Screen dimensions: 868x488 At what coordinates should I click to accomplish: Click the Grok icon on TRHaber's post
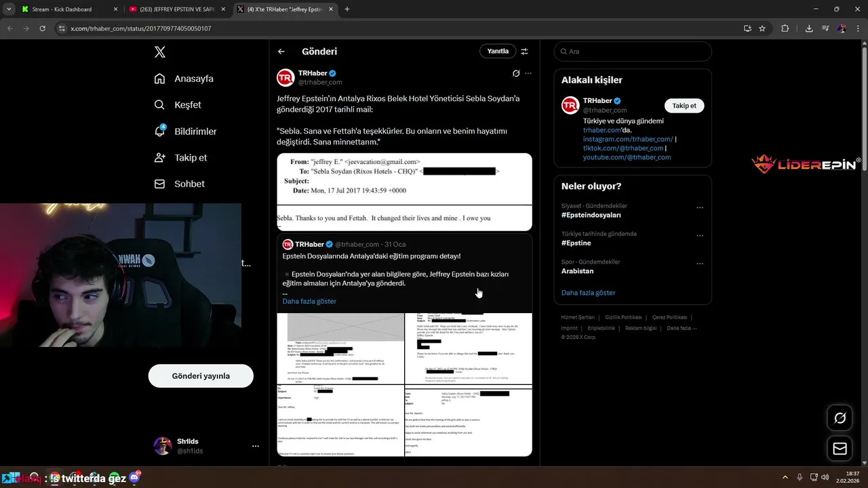pos(516,73)
